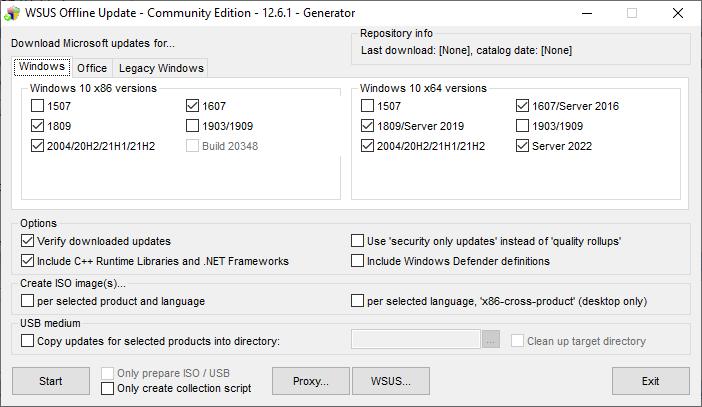This screenshot has height=407, width=702.
Task: Switch to the Windows tab
Action: pos(42,67)
